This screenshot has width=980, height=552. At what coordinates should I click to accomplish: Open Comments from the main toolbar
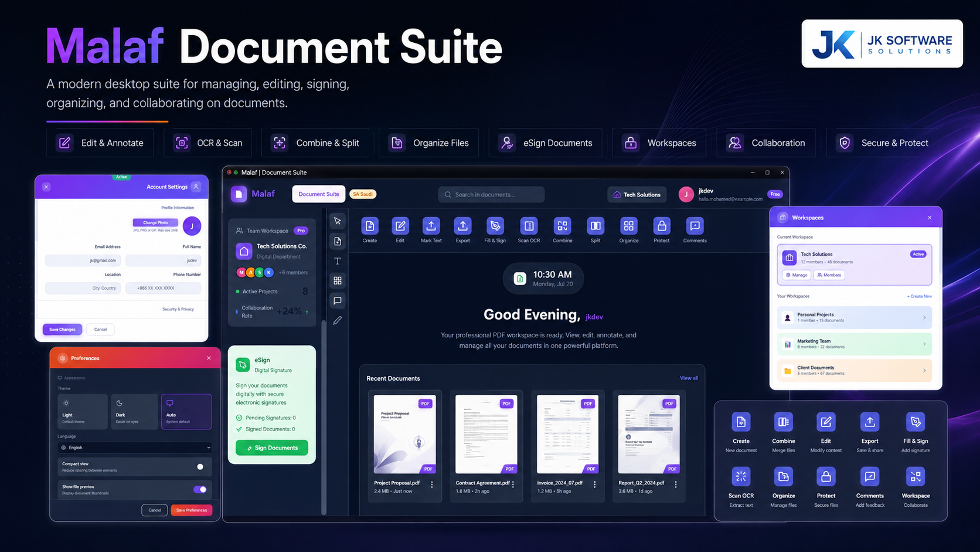tap(695, 226)
